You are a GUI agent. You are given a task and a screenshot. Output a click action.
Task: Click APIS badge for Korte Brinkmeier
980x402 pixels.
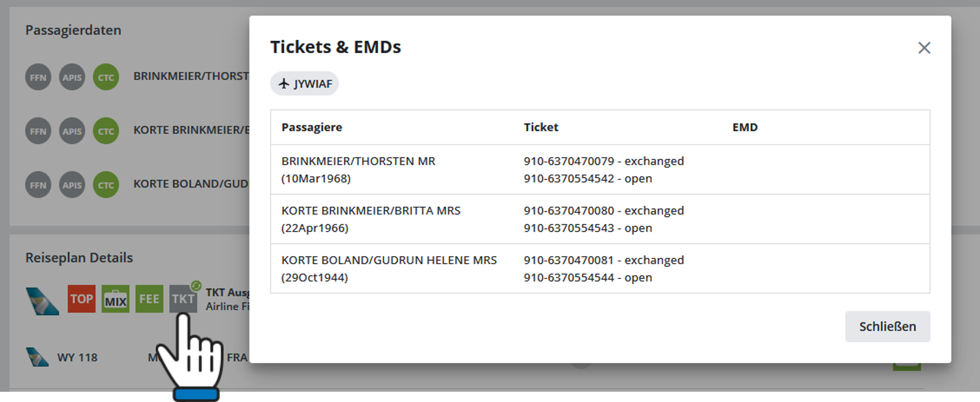tap(72, 131)
